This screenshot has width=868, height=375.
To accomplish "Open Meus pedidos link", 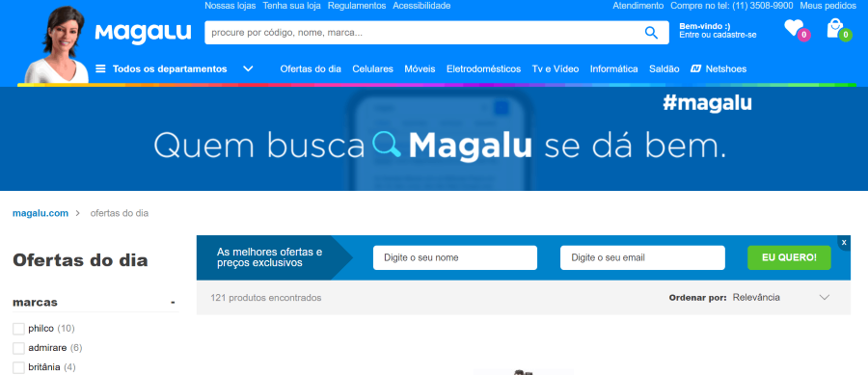I will pyautogui.click(x=827, y=6).
